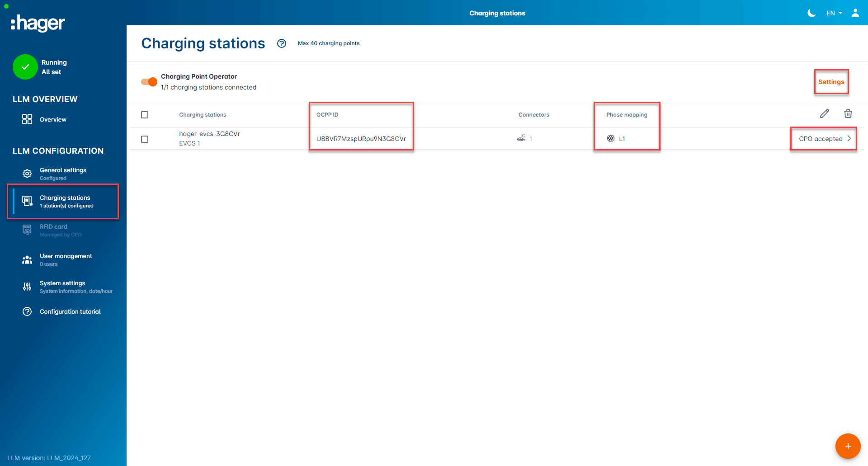Screen dimensions: 868x466
Task: Expand CPO accepted chevron
Action: tap(849, 139)
